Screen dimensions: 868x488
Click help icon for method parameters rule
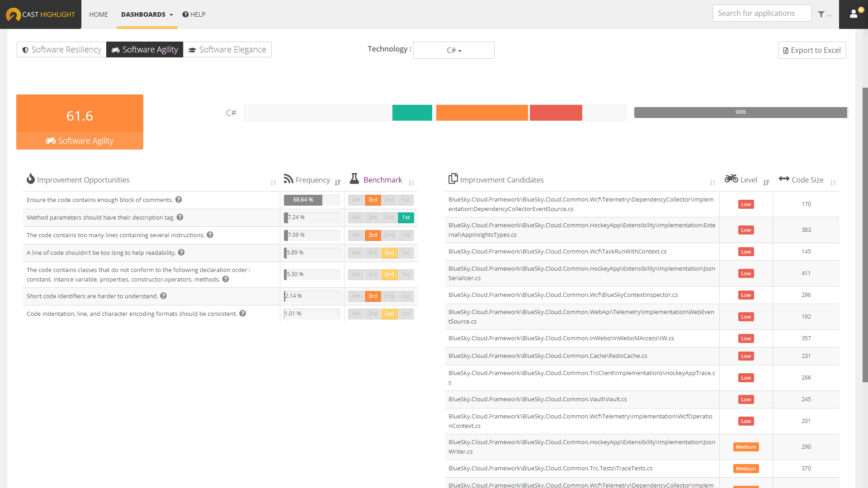click(180, 217)
